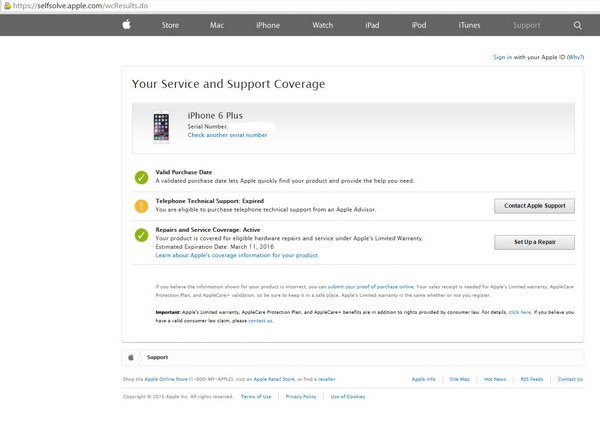Image resolution: width=600 pixels, height=440 pixels.
Task: Click the Support breadcrumb in the footer
Action: point(157,357)
